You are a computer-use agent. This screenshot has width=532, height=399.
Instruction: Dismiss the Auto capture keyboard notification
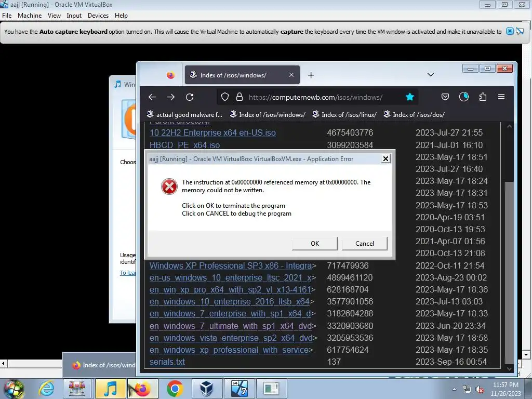pos(510,31)
